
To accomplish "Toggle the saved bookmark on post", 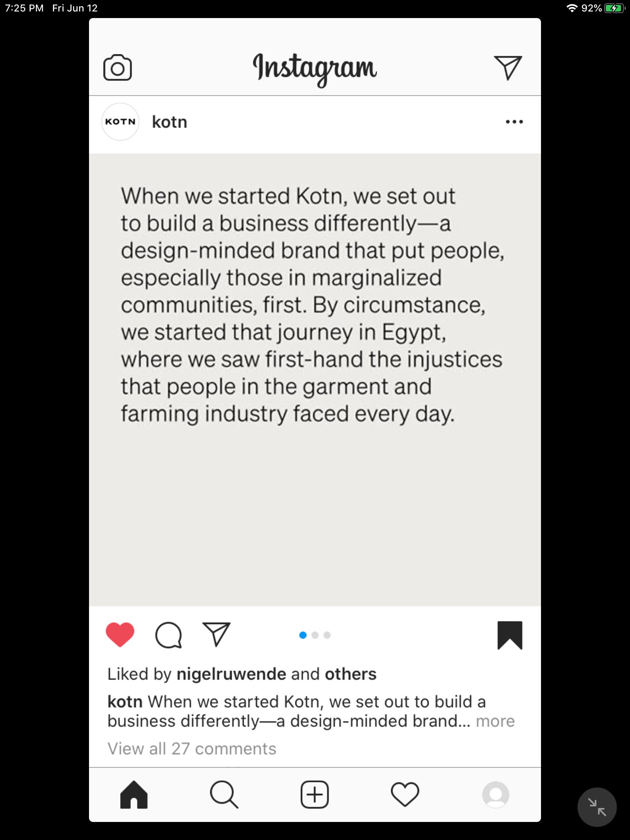I will [510, 635].
